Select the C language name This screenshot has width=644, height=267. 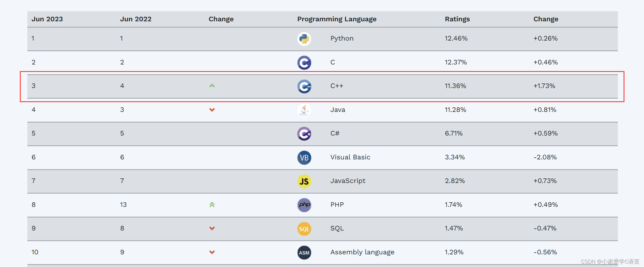click(333, 62)
